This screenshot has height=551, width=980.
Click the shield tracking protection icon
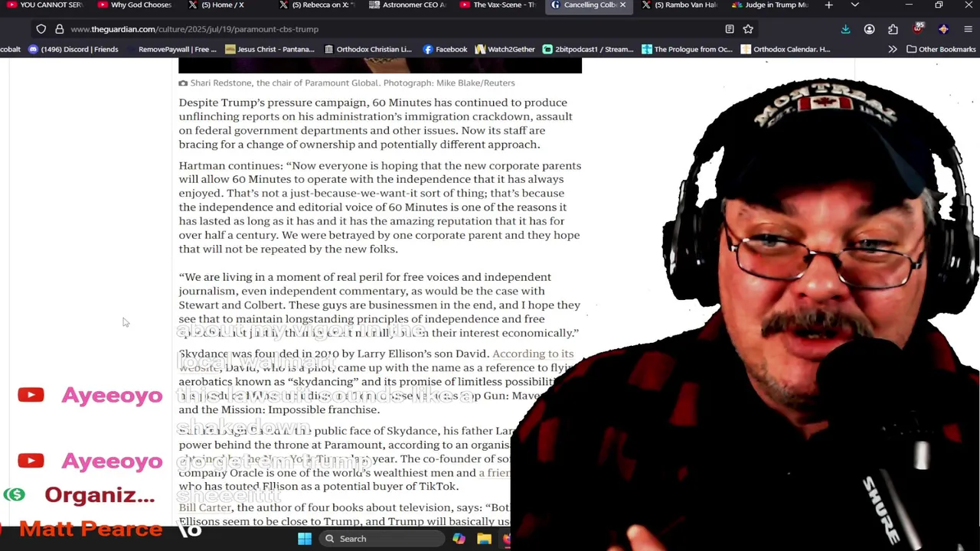(41, 29)
